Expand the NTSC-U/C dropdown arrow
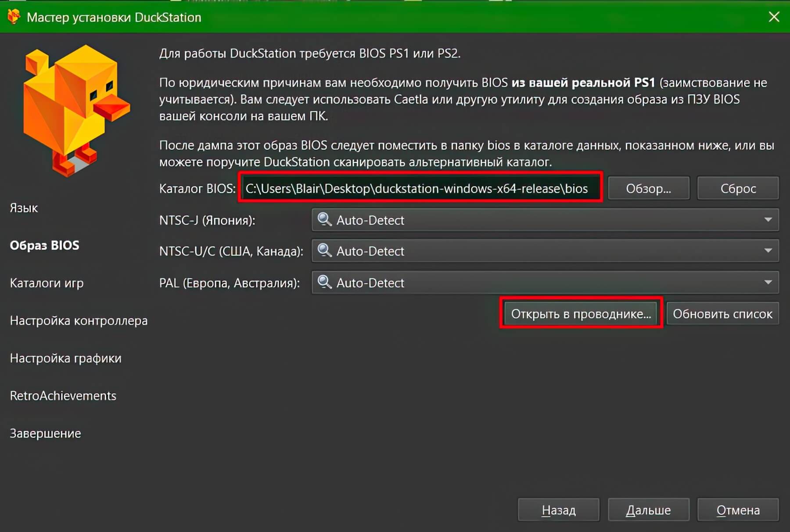 point(768,251)
